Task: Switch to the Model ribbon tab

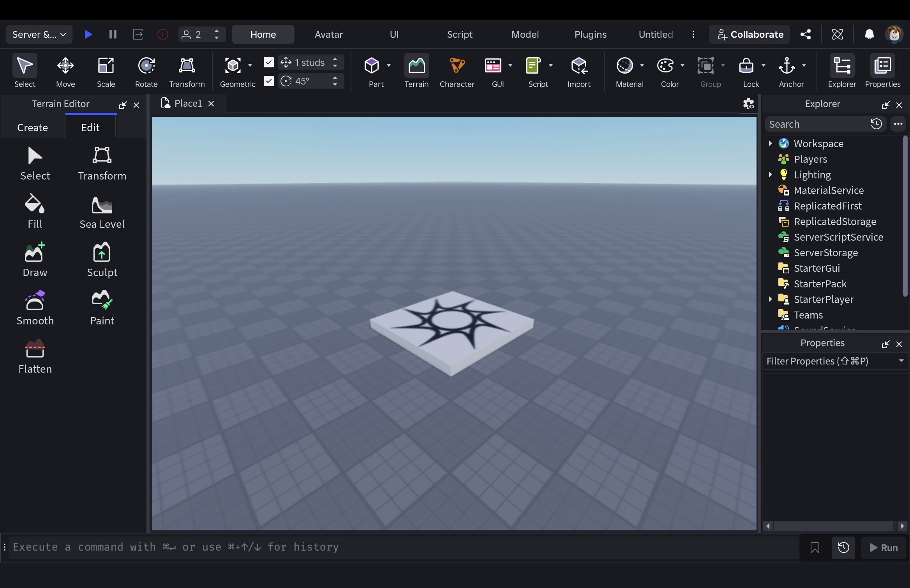Action: tap(525, 34)
